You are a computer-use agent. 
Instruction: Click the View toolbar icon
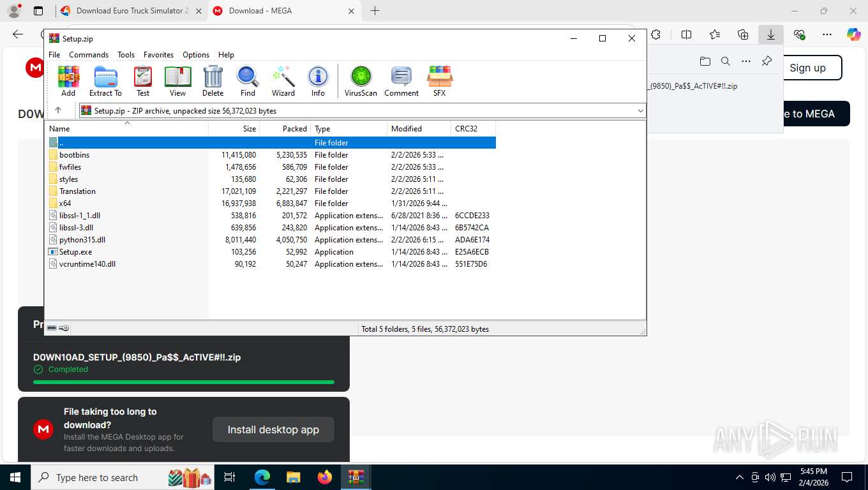coord(177,81)
